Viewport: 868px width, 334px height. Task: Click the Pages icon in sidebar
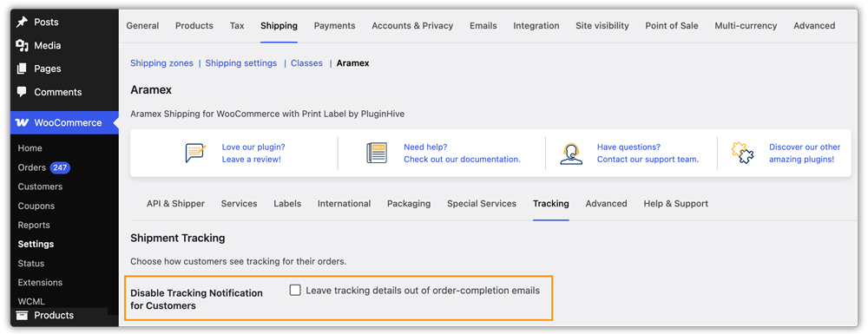pyautogui.click(x=22, y=69)
